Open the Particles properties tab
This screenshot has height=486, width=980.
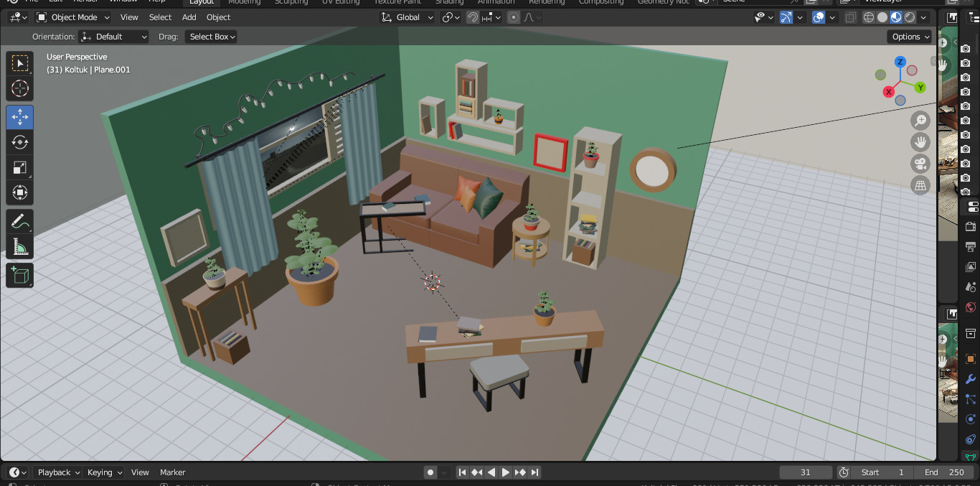(971, 399)
